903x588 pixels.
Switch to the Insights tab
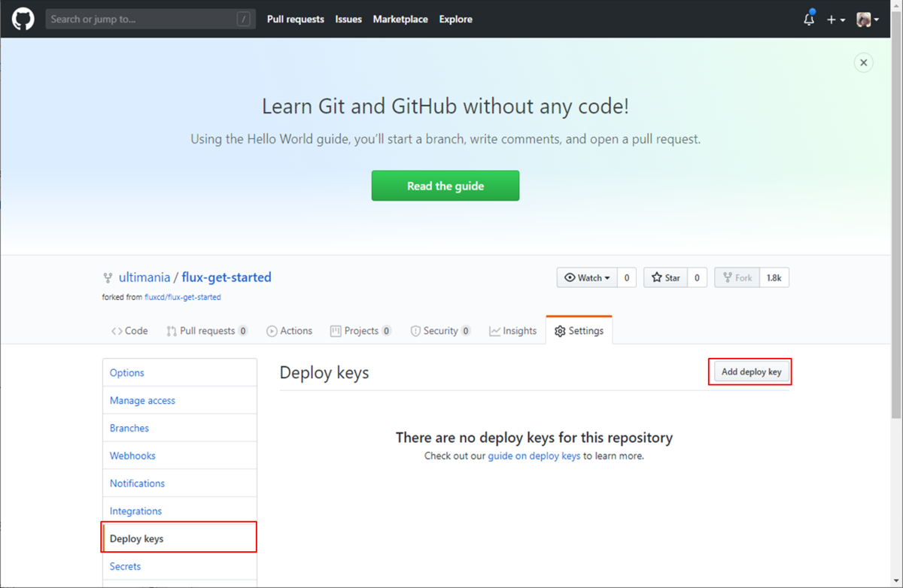coord(512,331)
